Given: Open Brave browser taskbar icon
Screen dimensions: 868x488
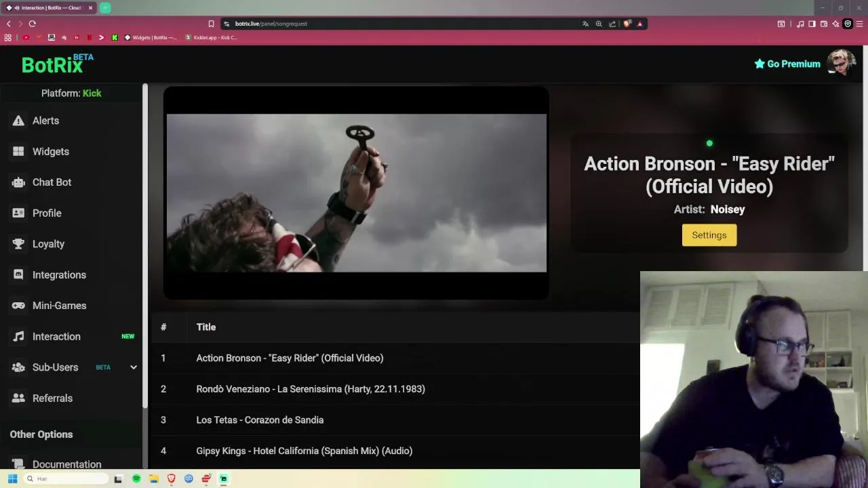Looking at the screenshot, I should (x=172, y=479).
